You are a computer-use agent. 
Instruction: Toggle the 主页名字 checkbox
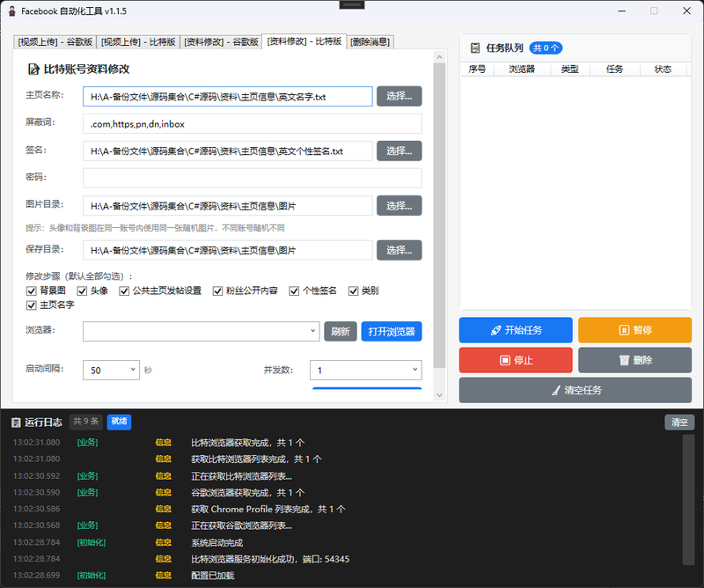(x=32, y=305)
